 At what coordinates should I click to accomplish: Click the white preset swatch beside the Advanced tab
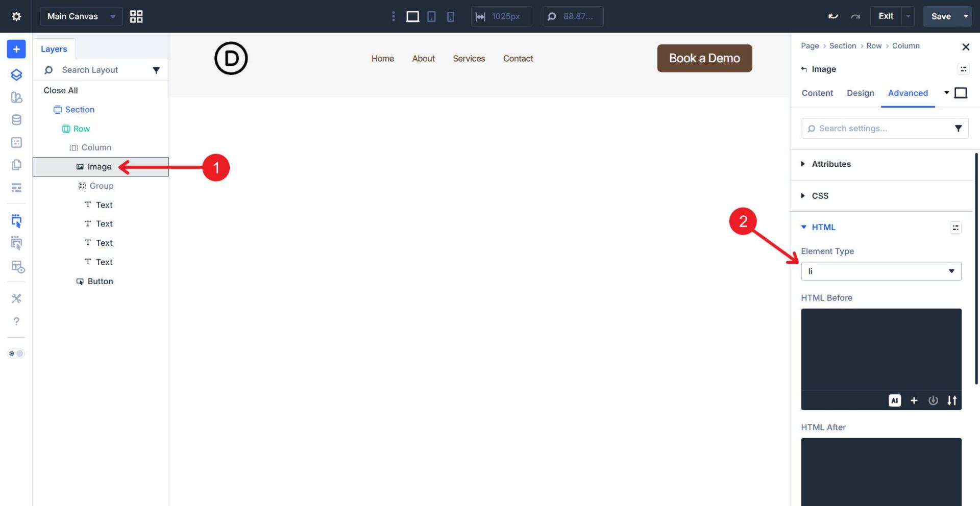(961, 93)
